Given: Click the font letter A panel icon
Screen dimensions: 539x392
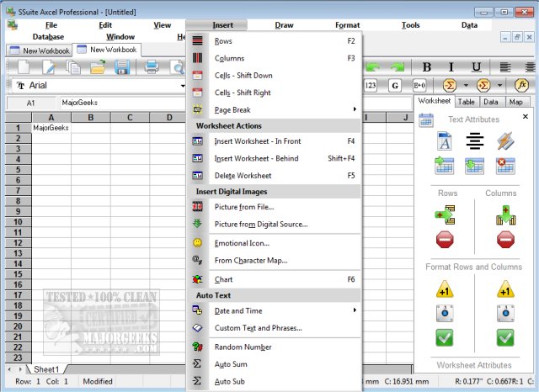Looking at the screenshot, I should 444,140.
